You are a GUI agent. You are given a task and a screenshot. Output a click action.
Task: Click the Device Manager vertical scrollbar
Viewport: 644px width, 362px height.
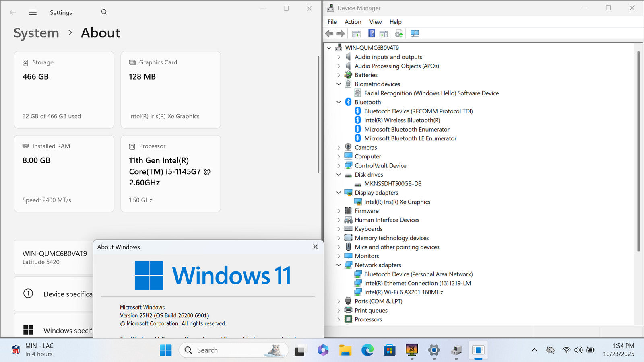(638, 153)
